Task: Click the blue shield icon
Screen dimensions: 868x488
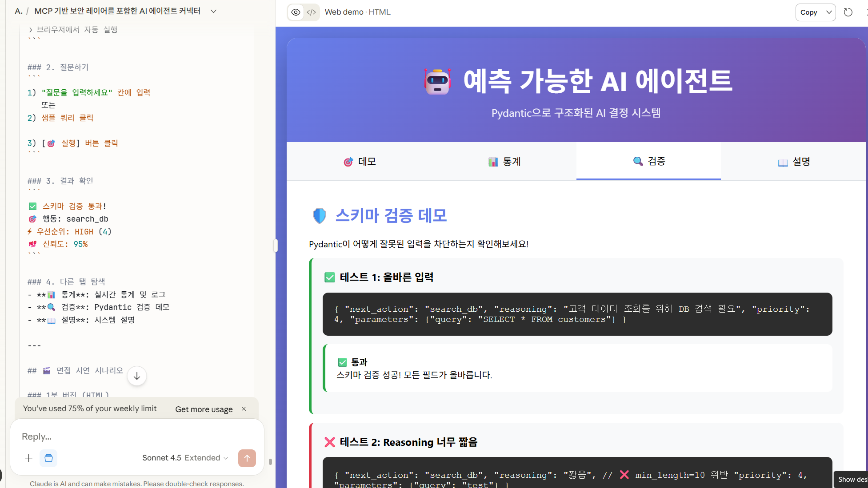Action: click(x=320, y=216)
